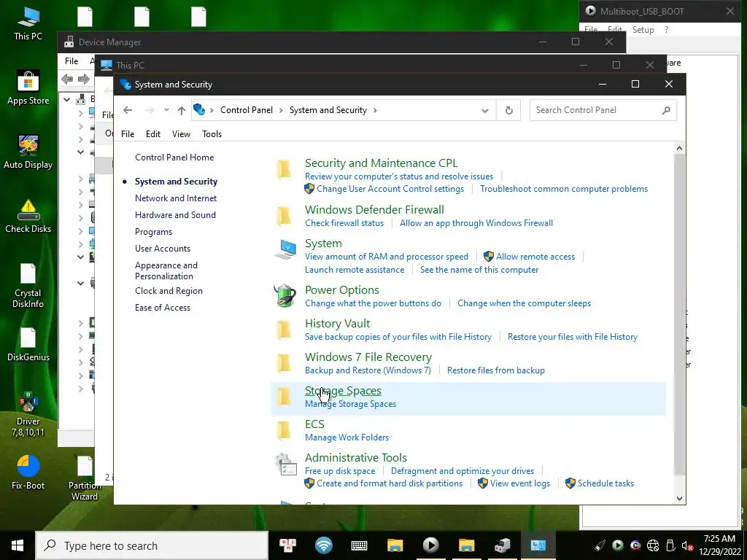Select Hardware and Sound category
The image size is (747, 560).
(x=175, y=215)
